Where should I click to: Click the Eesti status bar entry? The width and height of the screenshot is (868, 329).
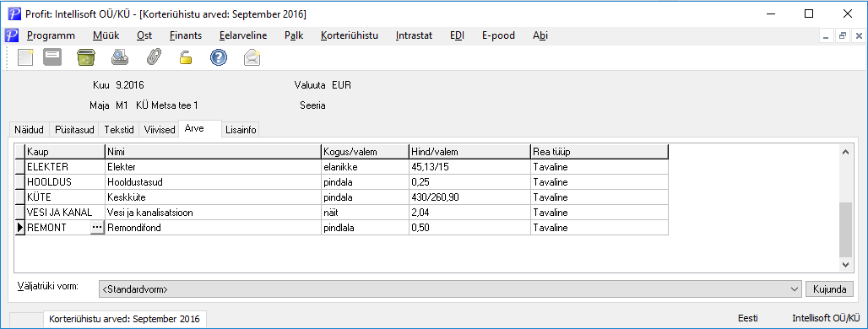(748, 319)
